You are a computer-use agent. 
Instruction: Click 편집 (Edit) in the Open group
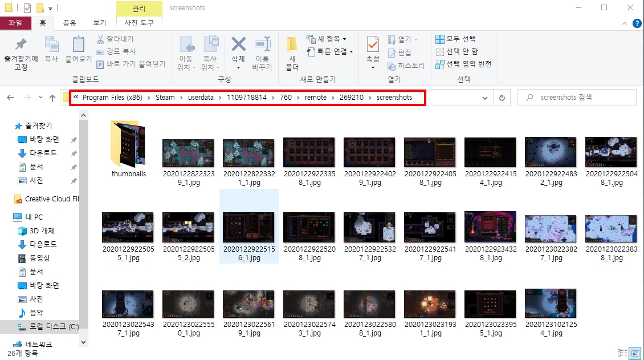tap(400, 52)
